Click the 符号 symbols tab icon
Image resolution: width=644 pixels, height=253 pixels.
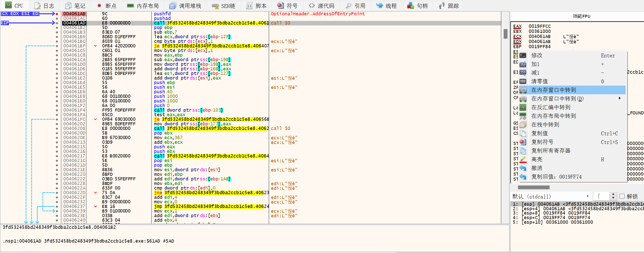[x=280, y=6]
